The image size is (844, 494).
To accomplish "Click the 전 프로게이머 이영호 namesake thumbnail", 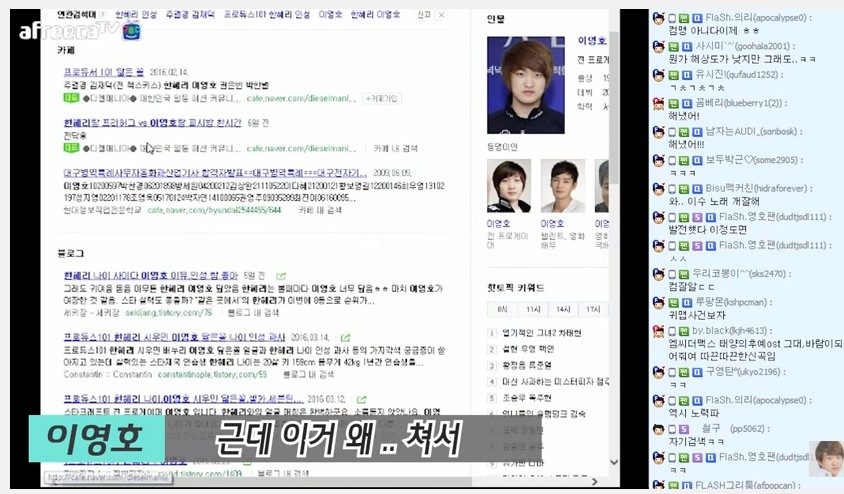I will pyautogui.click(x=509, y=186).
